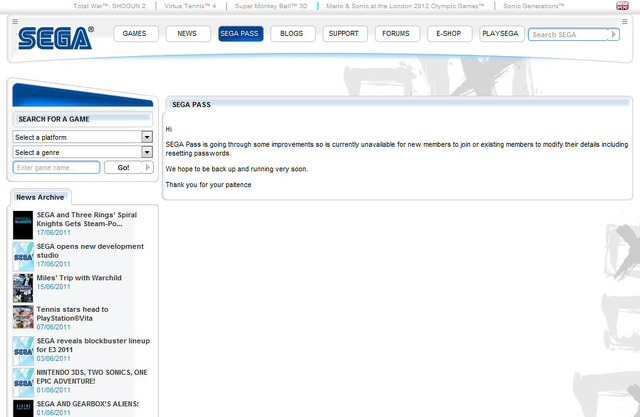Open the FORUMS page
Viewport: 640px width, 417px height.
[397, 33]
